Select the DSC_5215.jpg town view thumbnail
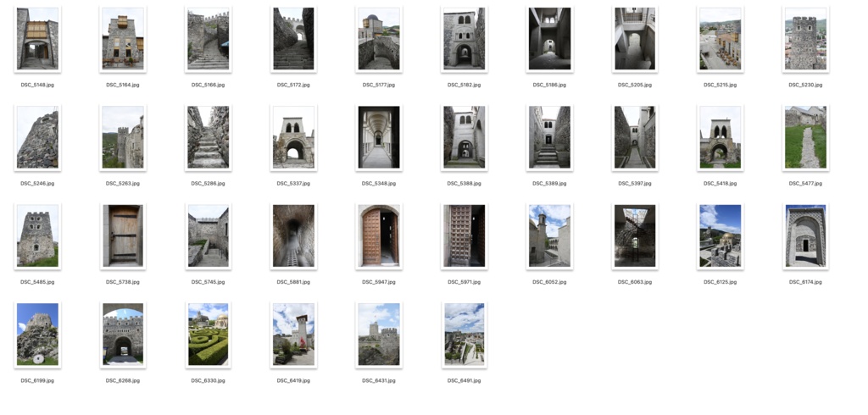868x415 pixels. click(x=721, y=39)
